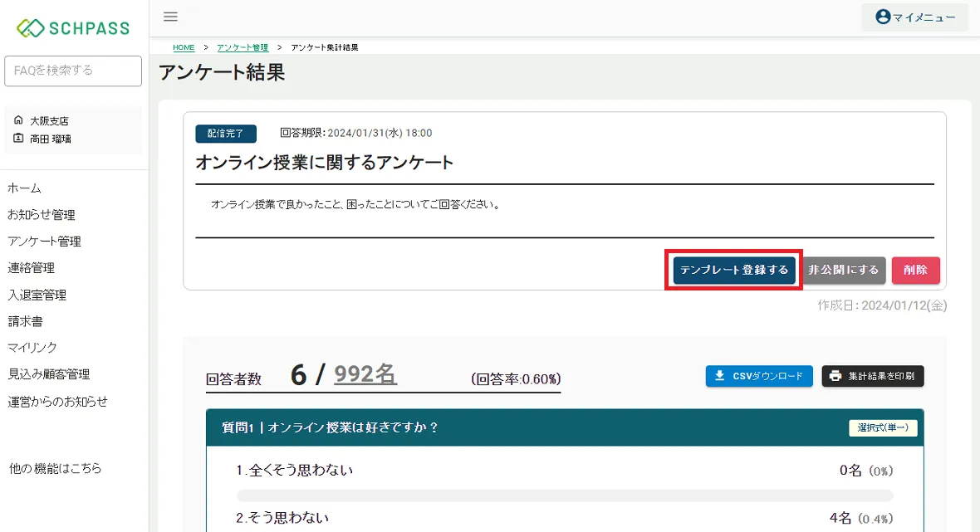The height and width of the screenshot is (532, 980).
Task: Focus the FAQを検索する search field
Action: click(x=73, y=71)
